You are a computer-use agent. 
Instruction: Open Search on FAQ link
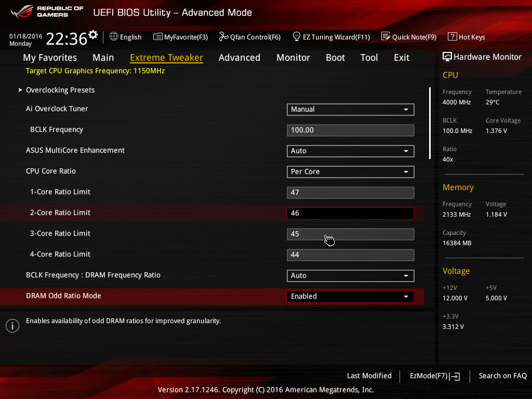pyautogui.click(x=502, y=376)
